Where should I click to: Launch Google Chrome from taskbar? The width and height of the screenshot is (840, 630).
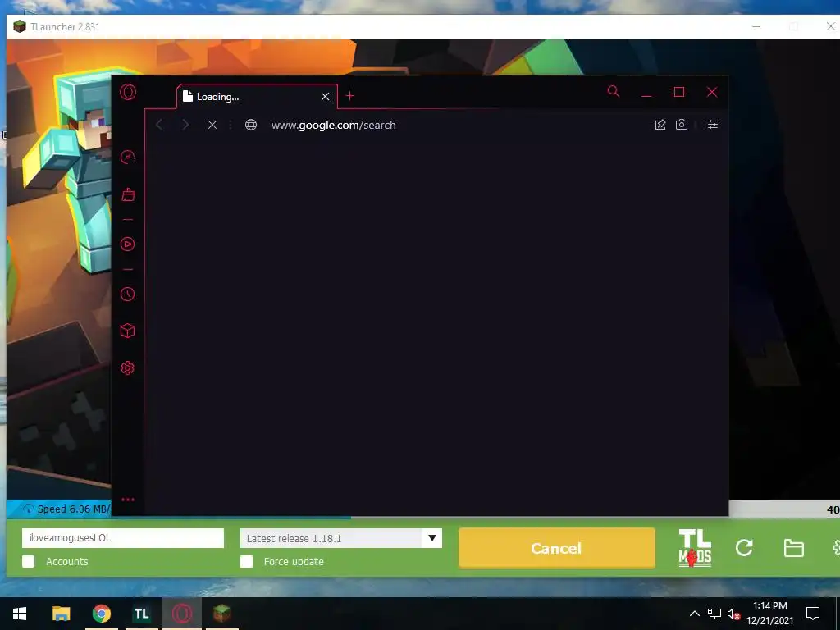coord(101,614)
